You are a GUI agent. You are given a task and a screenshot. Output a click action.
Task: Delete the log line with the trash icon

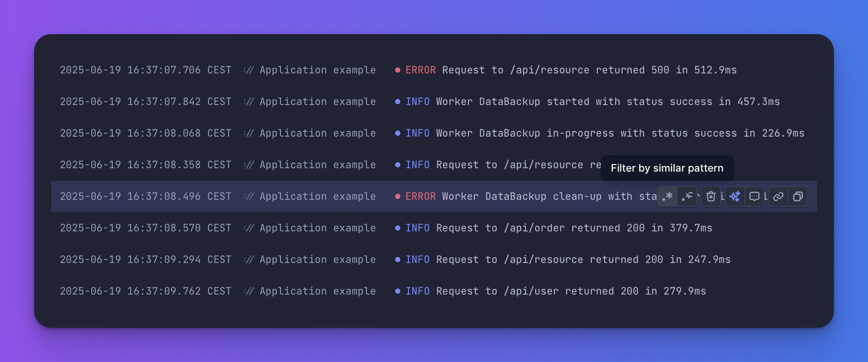coord(711,196)
